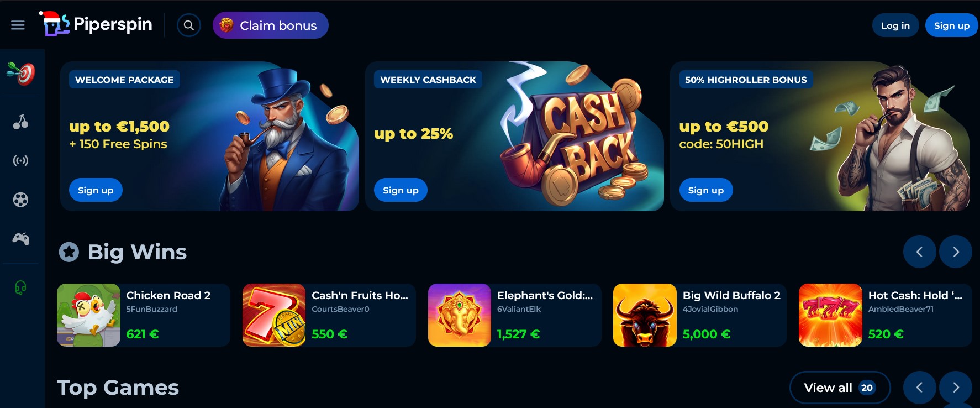Show next Big Wins with right arrow
The image size is (980, 408).
(956, 252)
